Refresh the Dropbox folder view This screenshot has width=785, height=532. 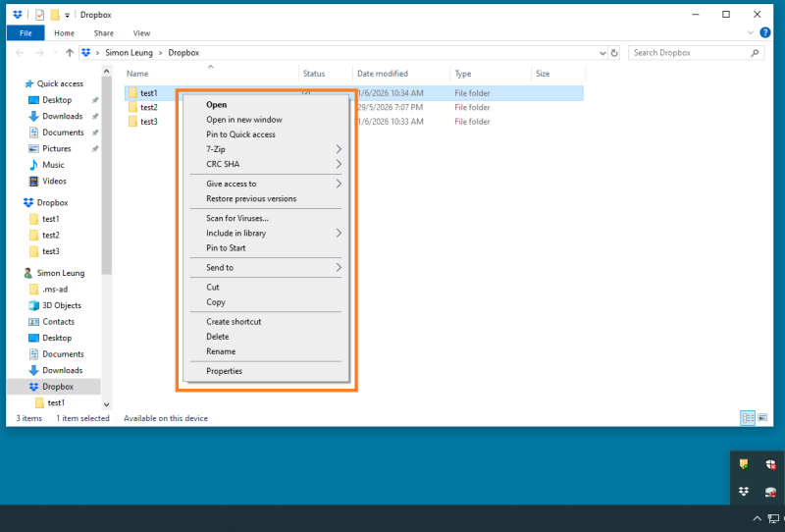click(x=614, y=53)
